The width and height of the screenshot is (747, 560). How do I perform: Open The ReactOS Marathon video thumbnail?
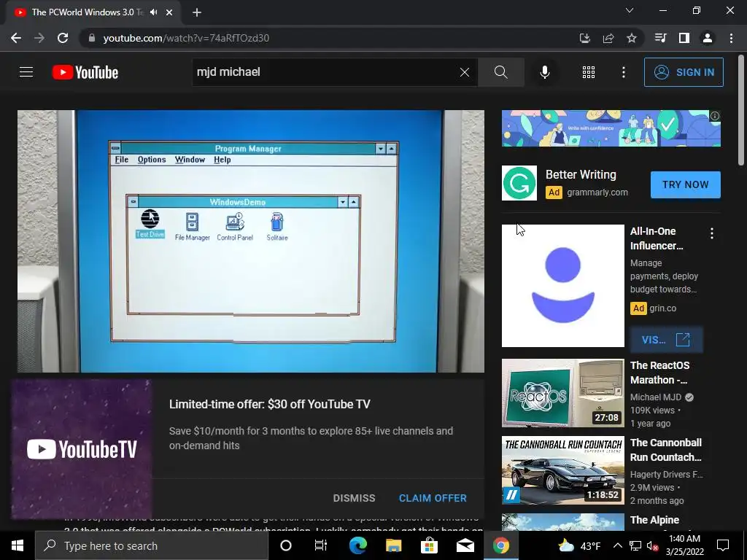(563, 393)
